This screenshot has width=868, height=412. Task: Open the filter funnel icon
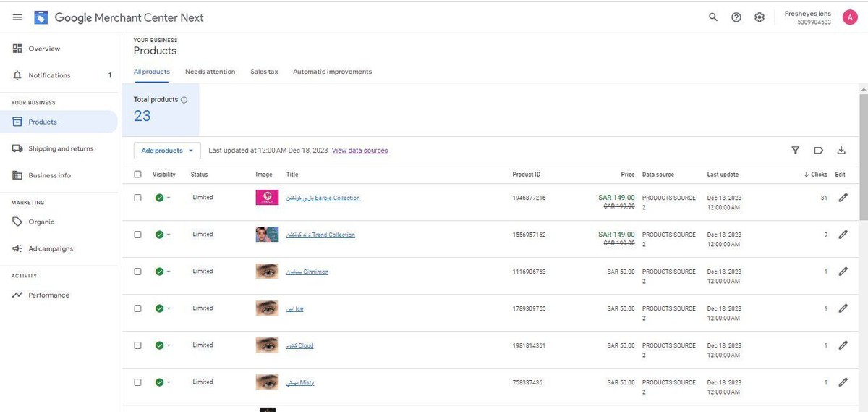point(796,151)
